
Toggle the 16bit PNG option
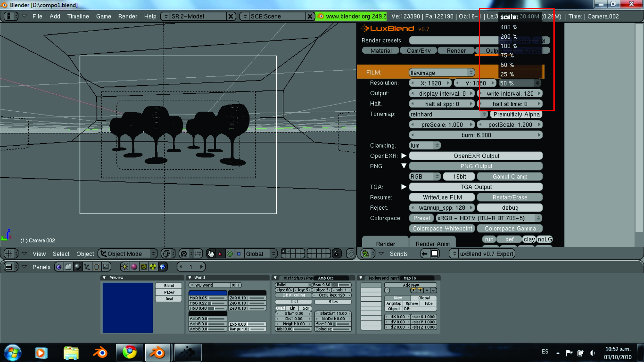coord(459,176)
